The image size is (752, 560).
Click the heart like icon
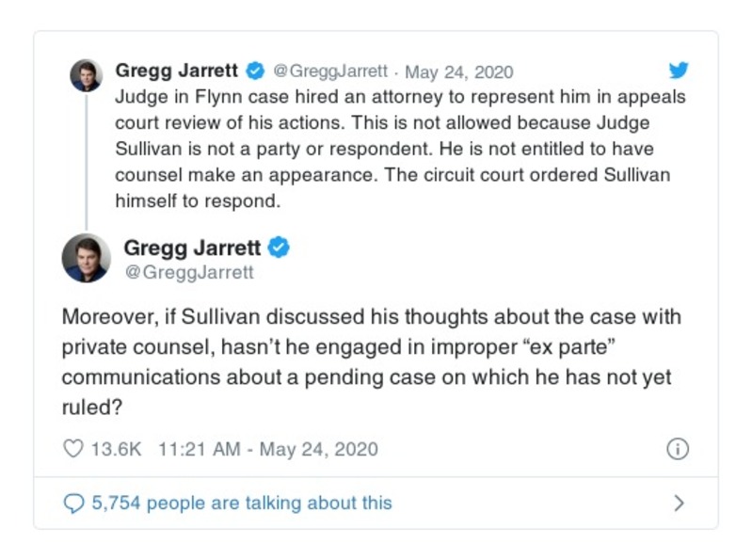click(x=72, y=449)
